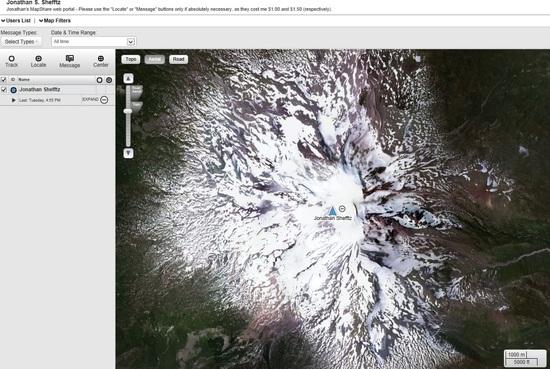Zoom out with the map down arrow
This screenshot has width=550, height=369.
coord(128,153)
